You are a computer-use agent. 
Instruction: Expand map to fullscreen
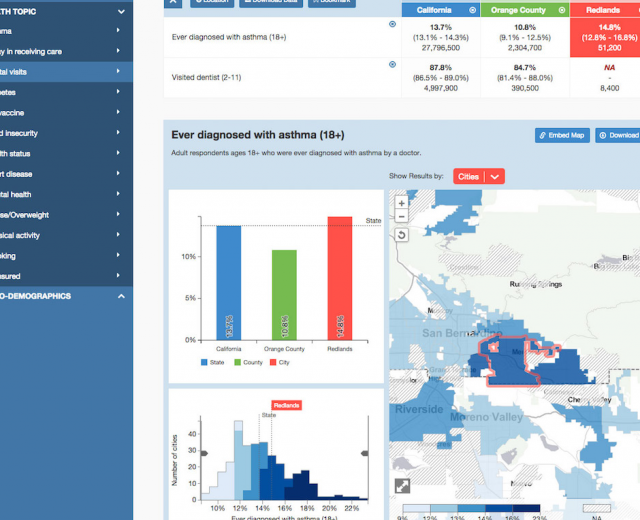point(402,486)
